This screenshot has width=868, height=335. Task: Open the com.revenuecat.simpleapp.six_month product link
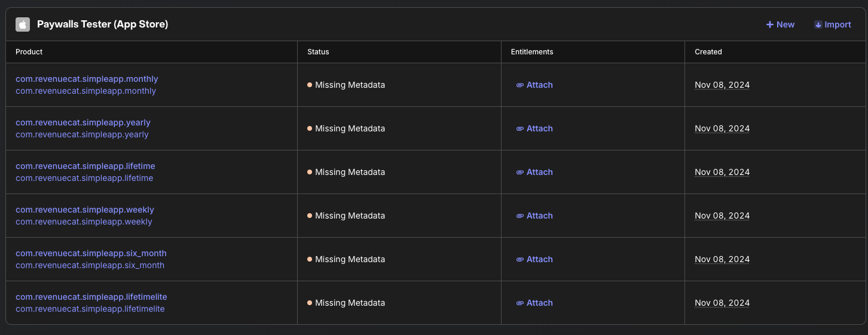pyautogui.click(x=91, y=253)
